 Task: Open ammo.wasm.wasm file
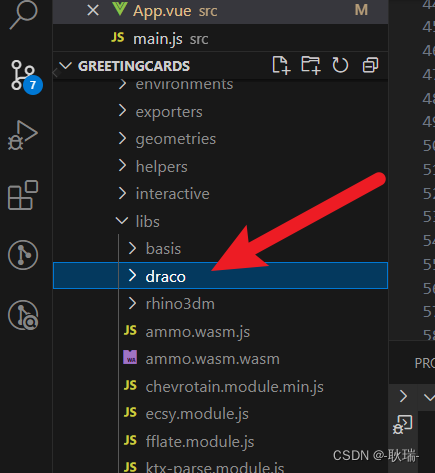[220, 359]
